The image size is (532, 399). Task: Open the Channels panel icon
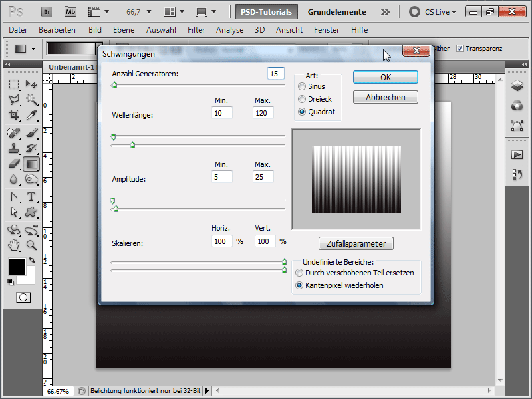517,106
